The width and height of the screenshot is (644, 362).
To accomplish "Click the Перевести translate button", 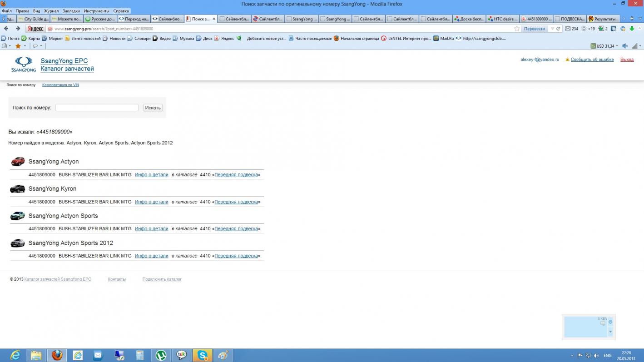I will click(534, 29).
